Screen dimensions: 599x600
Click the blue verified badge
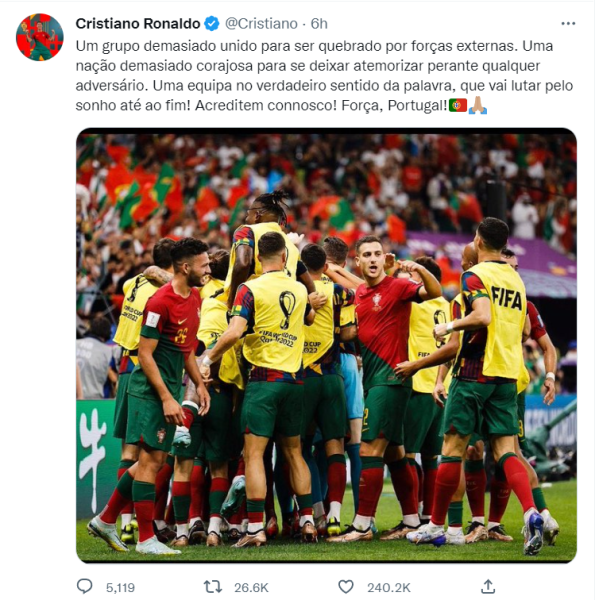click(212, 24)
